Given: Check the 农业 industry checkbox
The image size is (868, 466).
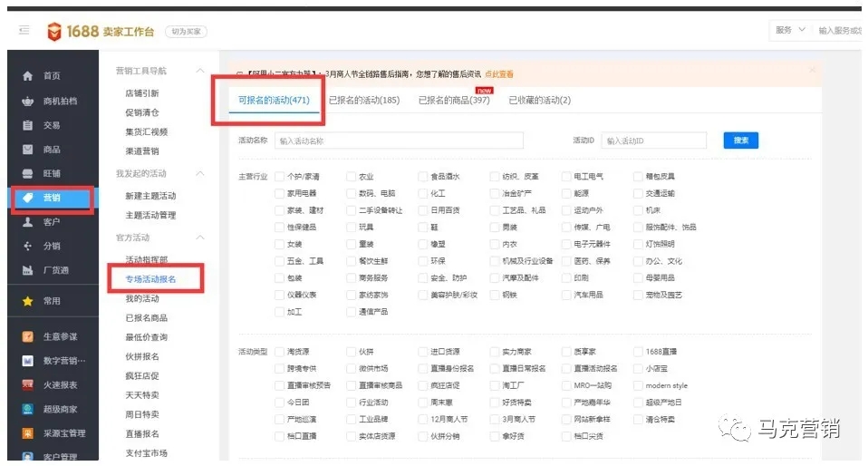Looking at the screenshot, I should coord(352,177).
